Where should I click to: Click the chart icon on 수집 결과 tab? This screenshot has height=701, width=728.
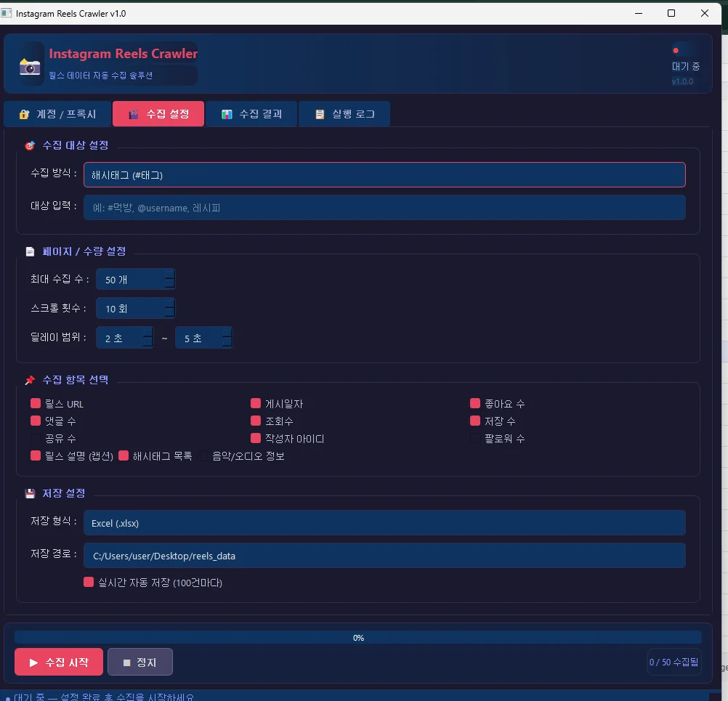(227, 114)
